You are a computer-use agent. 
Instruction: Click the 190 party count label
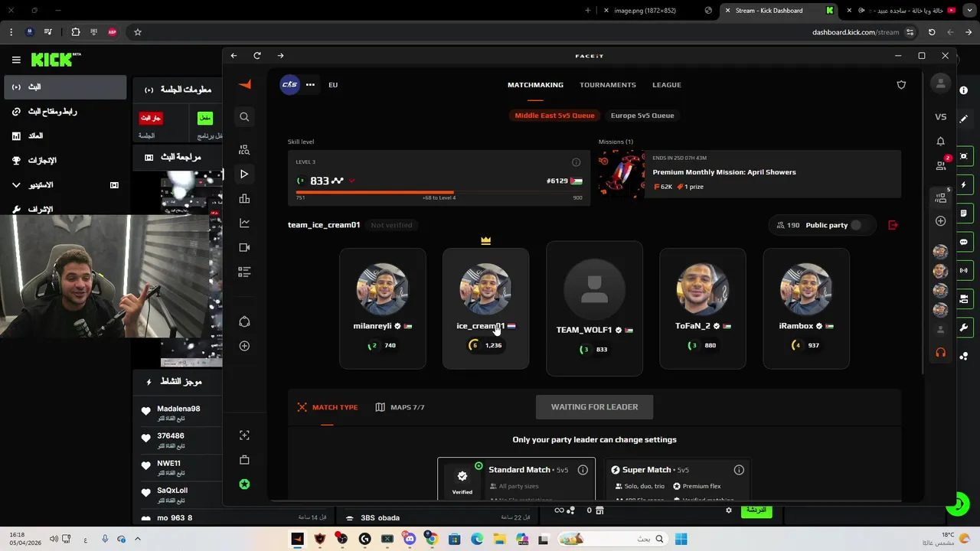tap(788, 225)
